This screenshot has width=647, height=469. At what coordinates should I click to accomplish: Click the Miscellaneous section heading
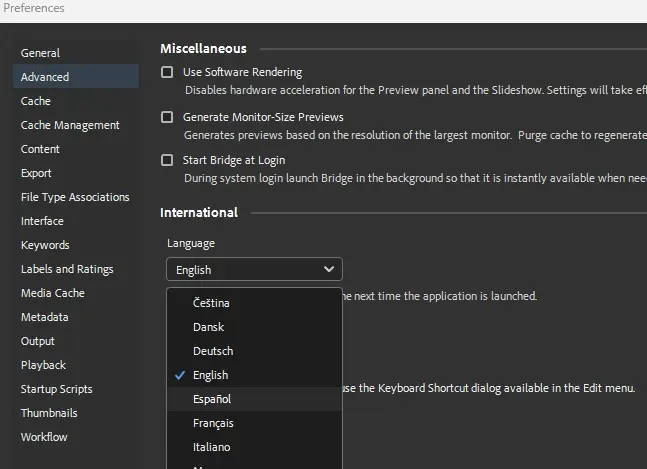203,49
